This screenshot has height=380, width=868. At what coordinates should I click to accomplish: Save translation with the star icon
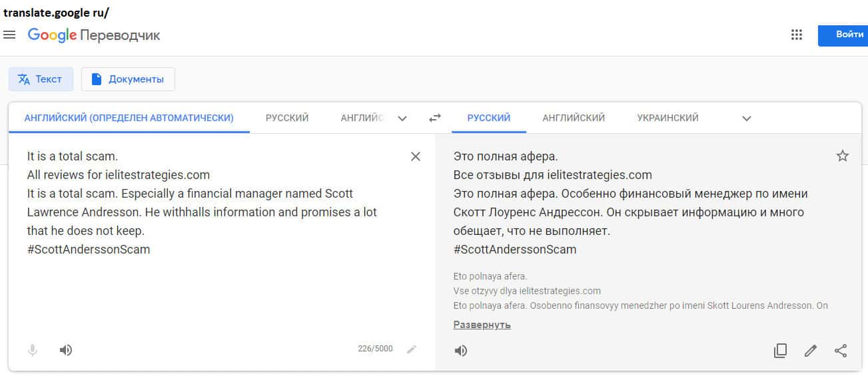pos(843,156)
